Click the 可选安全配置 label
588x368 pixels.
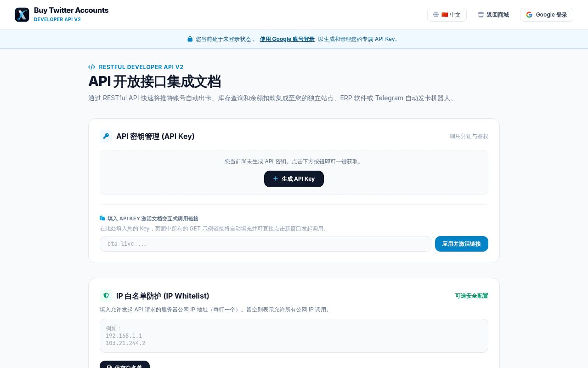pos(472,296)
